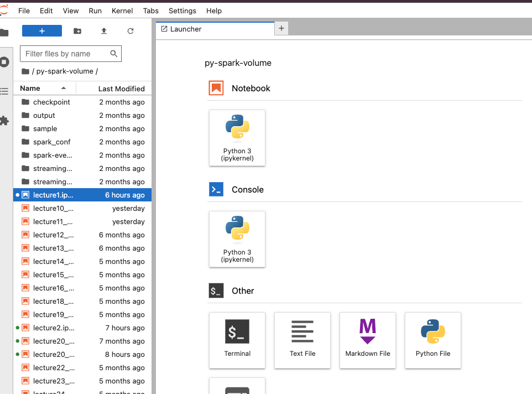Open the View menu
Viewport: 532px width, 394px height.
[71, 11]
